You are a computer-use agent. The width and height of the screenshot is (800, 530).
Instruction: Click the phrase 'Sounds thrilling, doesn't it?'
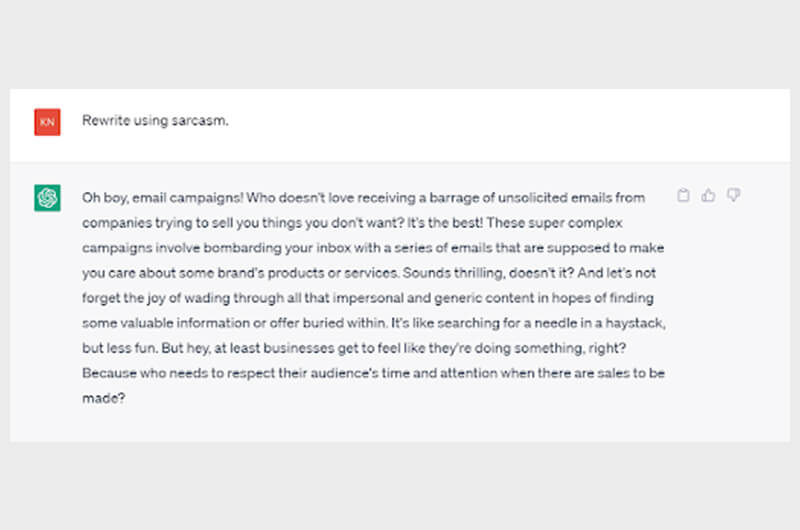pos(488,273)
